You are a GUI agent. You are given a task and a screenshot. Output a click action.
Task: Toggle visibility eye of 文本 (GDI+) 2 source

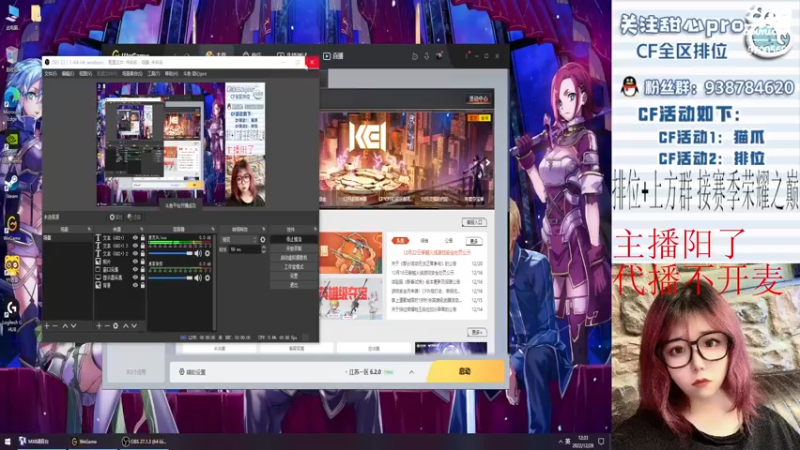tap(135, 254)
